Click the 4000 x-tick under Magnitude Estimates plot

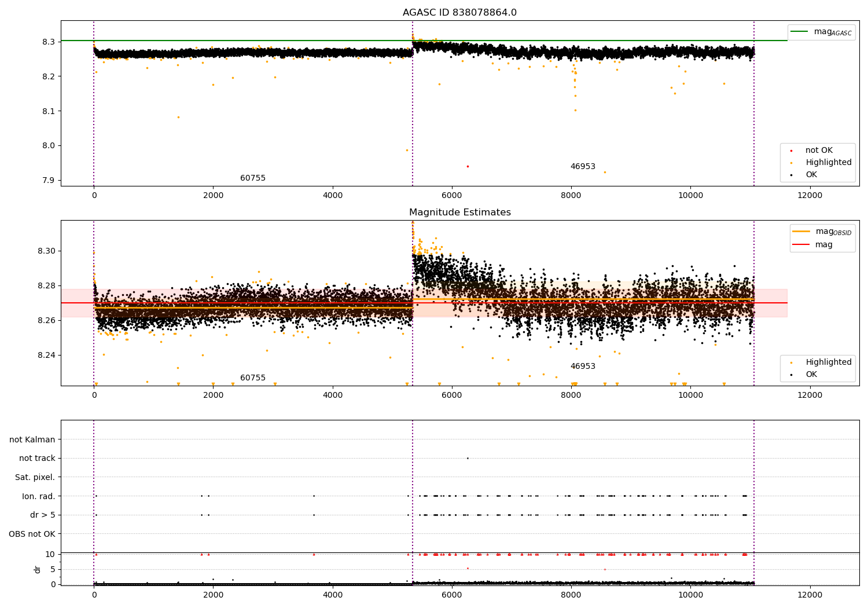point(333,395)
